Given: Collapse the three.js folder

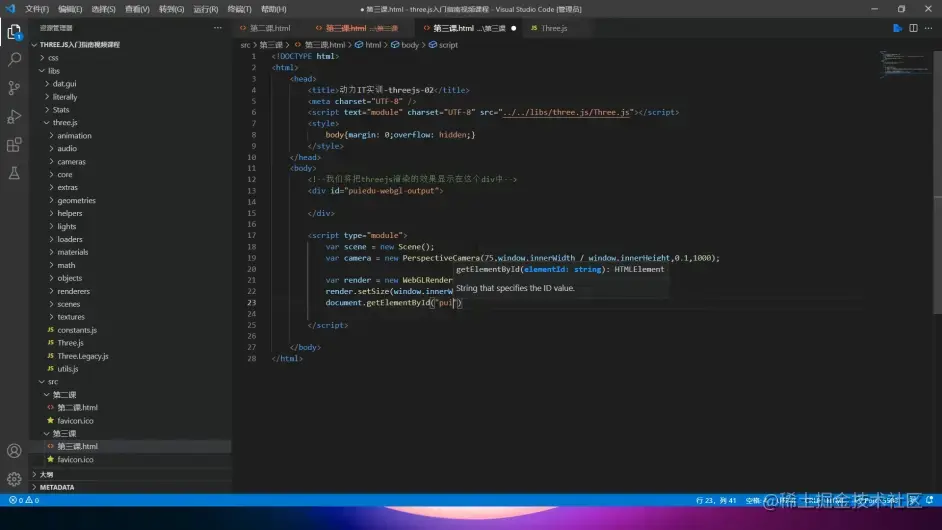Looking at the screenshot, I should click(x=65, y=123).
